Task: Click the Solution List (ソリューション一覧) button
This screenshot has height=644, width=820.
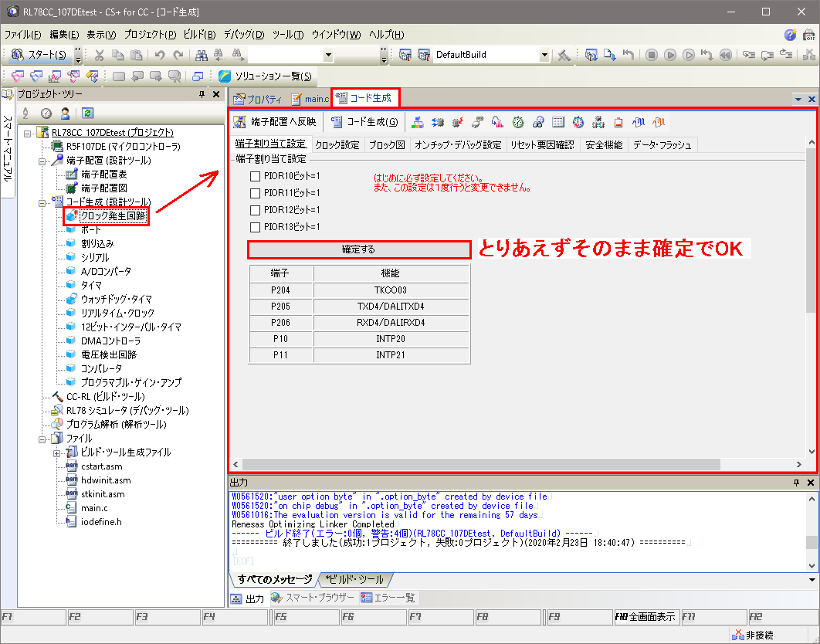Action: 266,76
